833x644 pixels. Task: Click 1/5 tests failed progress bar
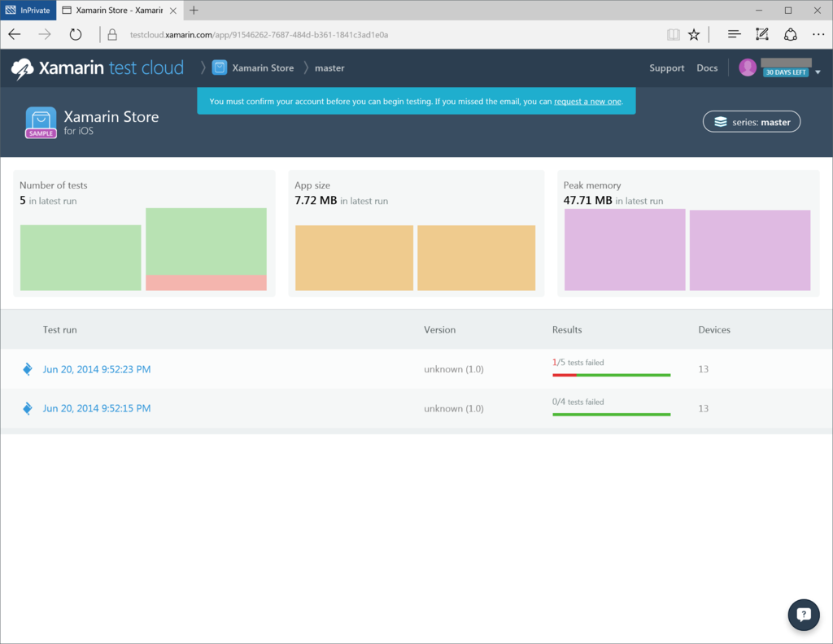point(612,375)
